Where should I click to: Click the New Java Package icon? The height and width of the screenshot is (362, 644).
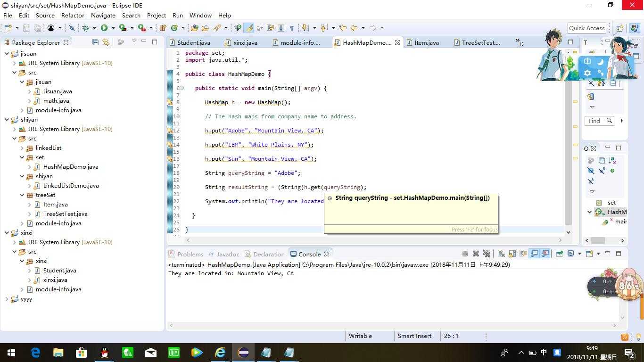tap(163, 28)
